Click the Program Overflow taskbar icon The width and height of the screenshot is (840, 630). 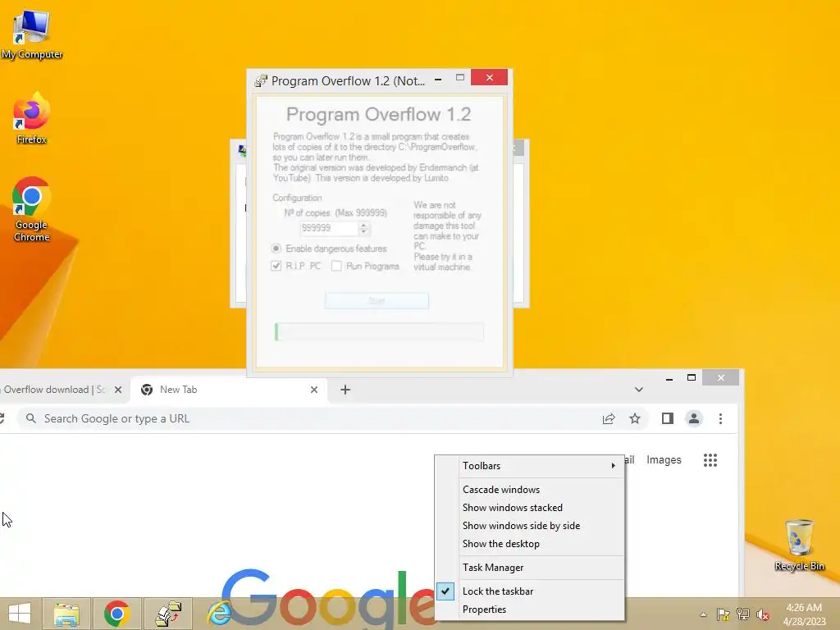click(168, 614)
